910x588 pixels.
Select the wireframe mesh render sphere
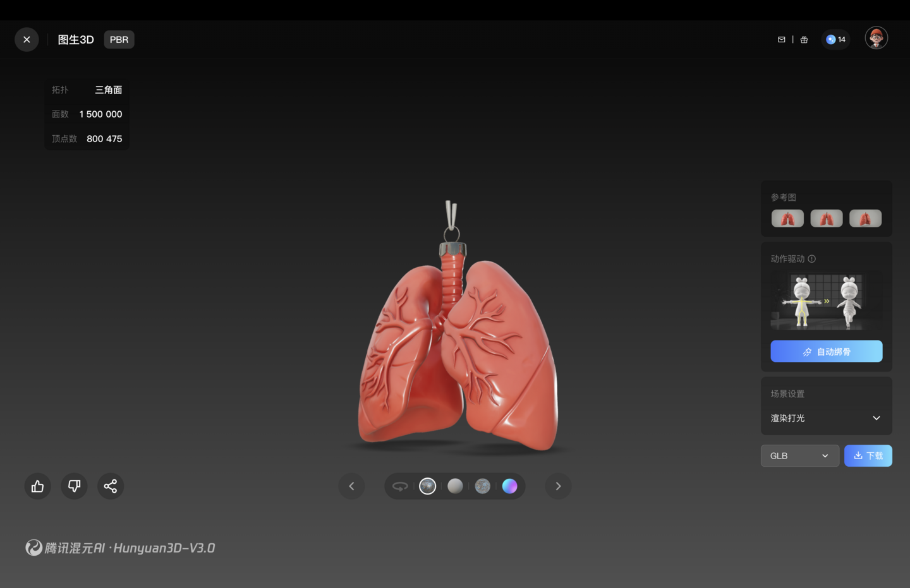[483, 486]
